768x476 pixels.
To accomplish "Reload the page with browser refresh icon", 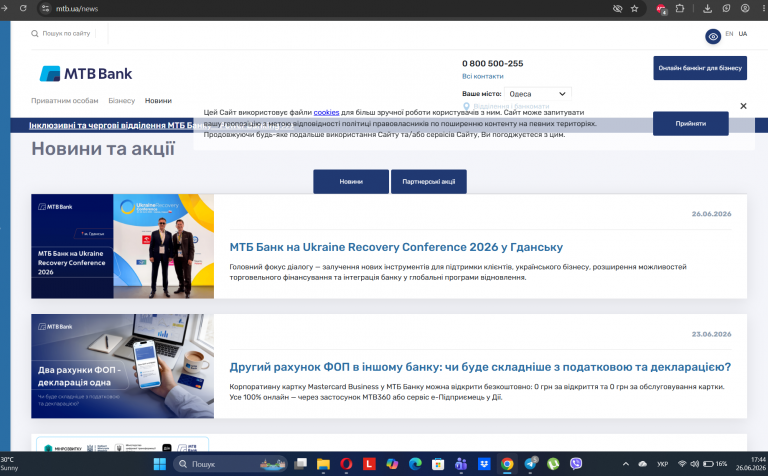I will pos(23,8).
